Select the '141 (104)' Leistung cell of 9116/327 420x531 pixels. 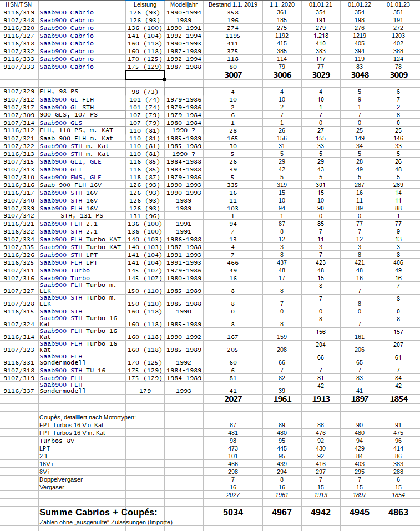pos(145,36)
